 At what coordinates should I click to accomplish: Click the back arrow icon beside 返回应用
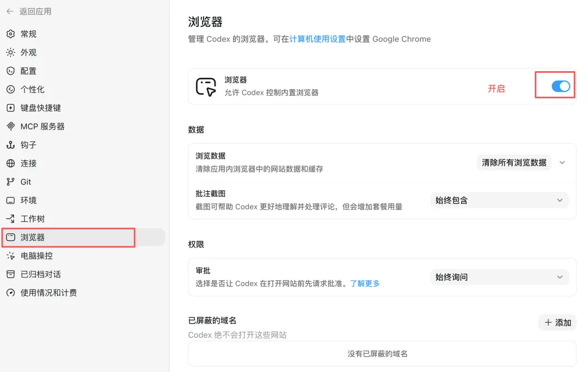(10, 11)
